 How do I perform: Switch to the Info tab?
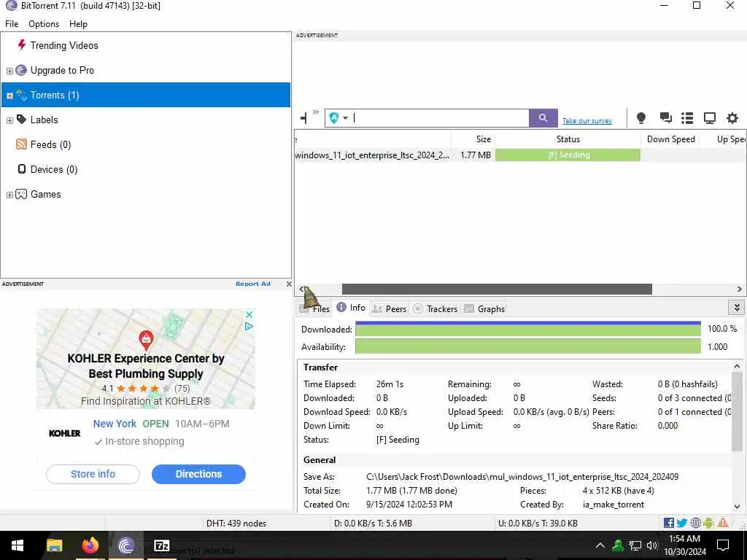point(351,308)
